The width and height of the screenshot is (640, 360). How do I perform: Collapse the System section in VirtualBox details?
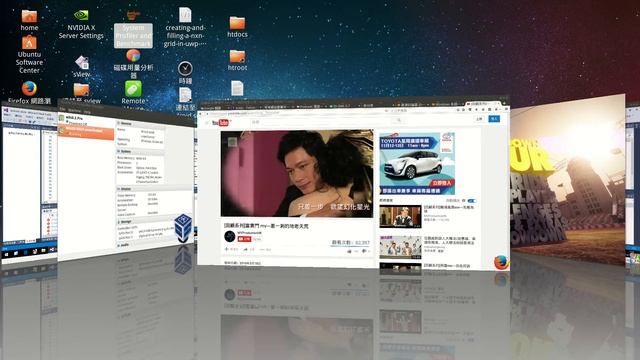coord(119,151)
